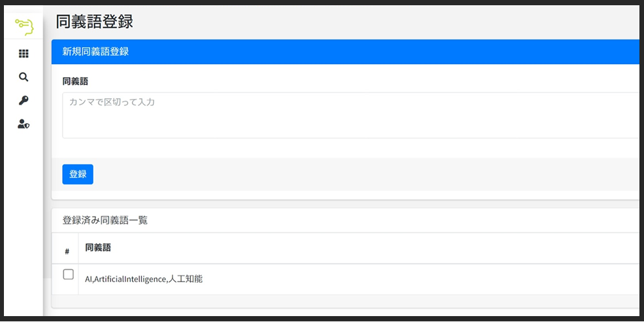The height and width of the screenshot is (322, 644).
Task: Click the key icon in sidebar
Action: pyautogui.click(x=24, y=100)
